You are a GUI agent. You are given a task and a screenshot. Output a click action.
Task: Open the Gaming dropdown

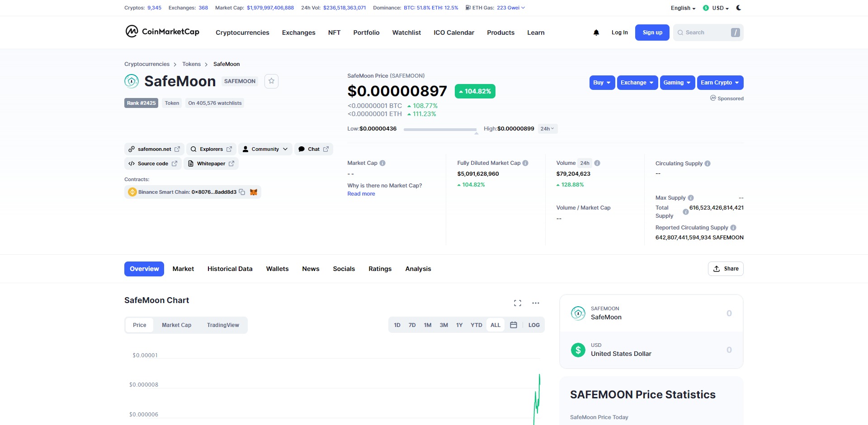click(677, 83)
